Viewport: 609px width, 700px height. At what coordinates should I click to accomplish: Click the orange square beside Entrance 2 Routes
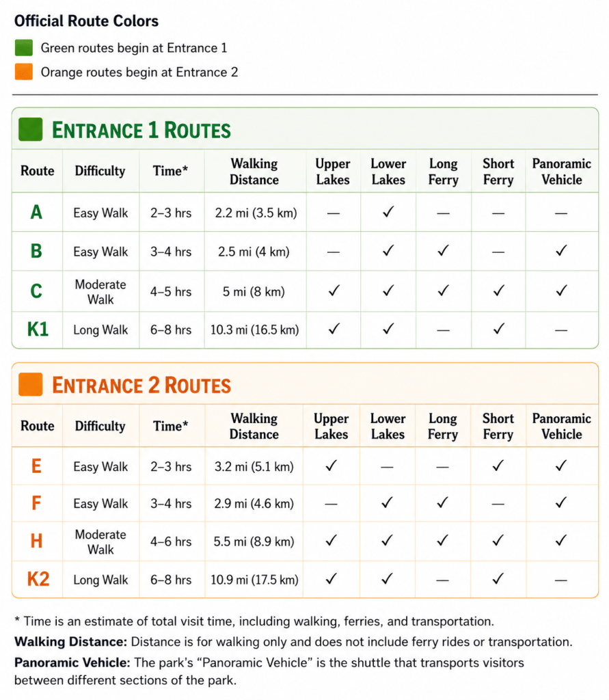click(30, 384)
